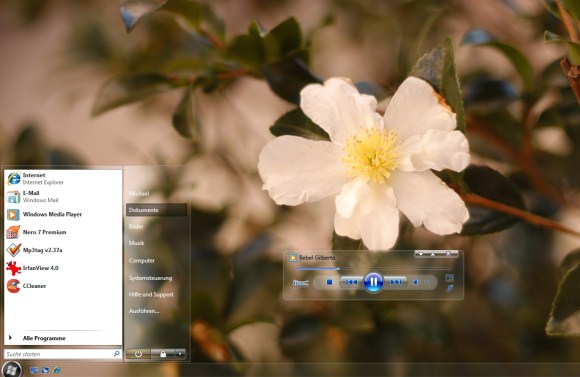Click the Windows Start orb
580x377 pixels.
click(x=11, y=370)
